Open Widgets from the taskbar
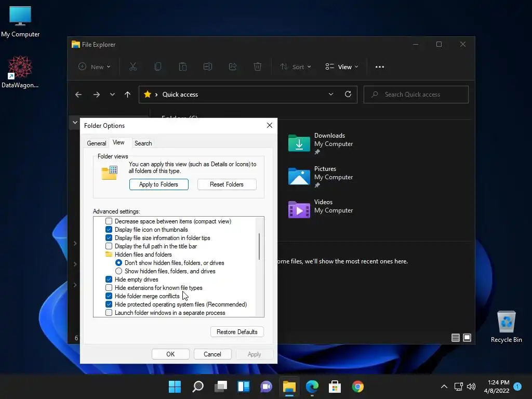Image resolution: width=532 pixels, height=399 pixels. (x=244, y=387)
